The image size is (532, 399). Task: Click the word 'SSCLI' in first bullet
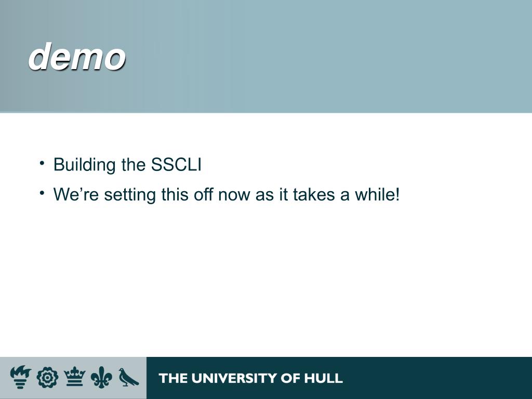pyautogui.click(x=176, y=164)
